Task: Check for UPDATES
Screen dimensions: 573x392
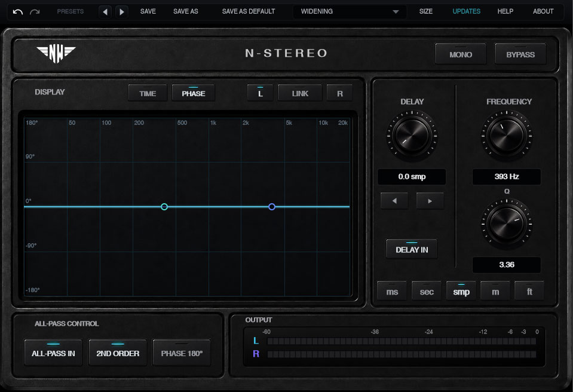Action: (466, 12)
